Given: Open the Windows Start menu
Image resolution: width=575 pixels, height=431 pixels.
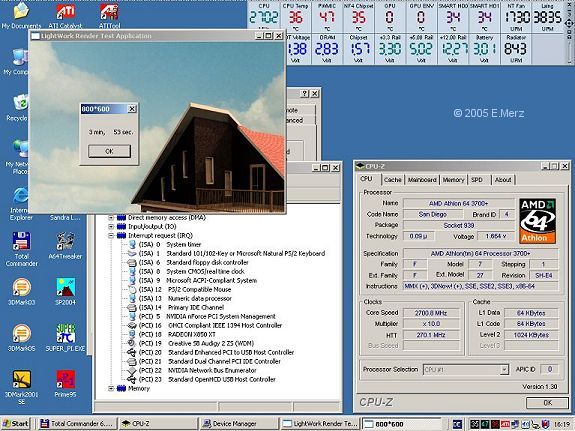Looking at the screenshot, I should pos(15,424).
